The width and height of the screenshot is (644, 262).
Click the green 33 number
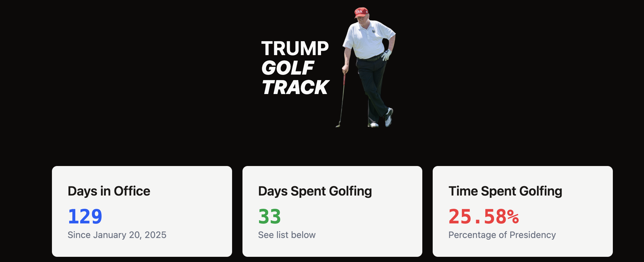pos(269,217)
